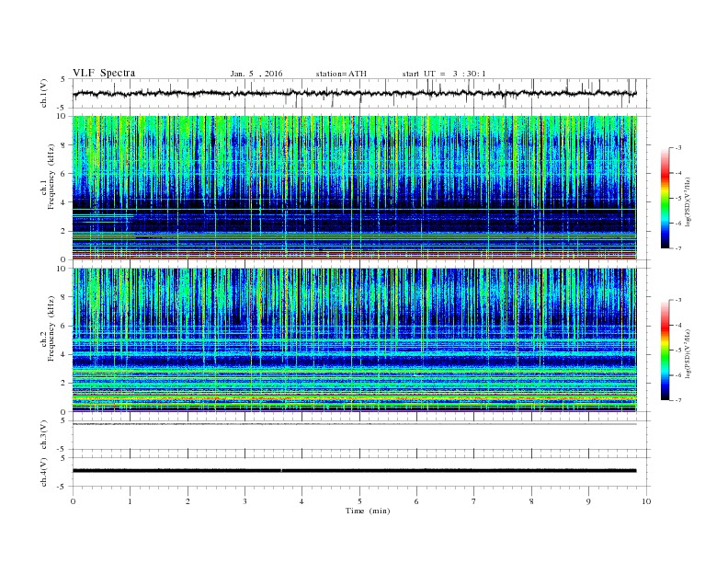Click the "10" tick on the time axis
728x563 pixels.
[646, 501]
